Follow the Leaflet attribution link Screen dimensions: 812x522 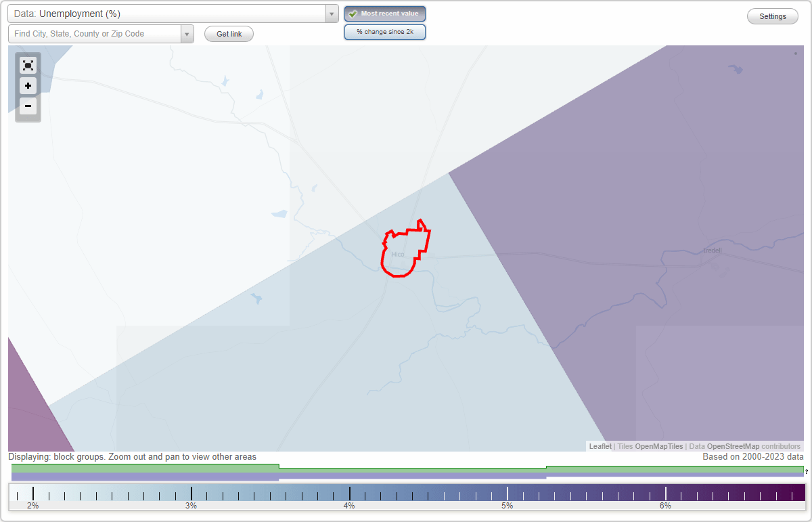(600, 446)
